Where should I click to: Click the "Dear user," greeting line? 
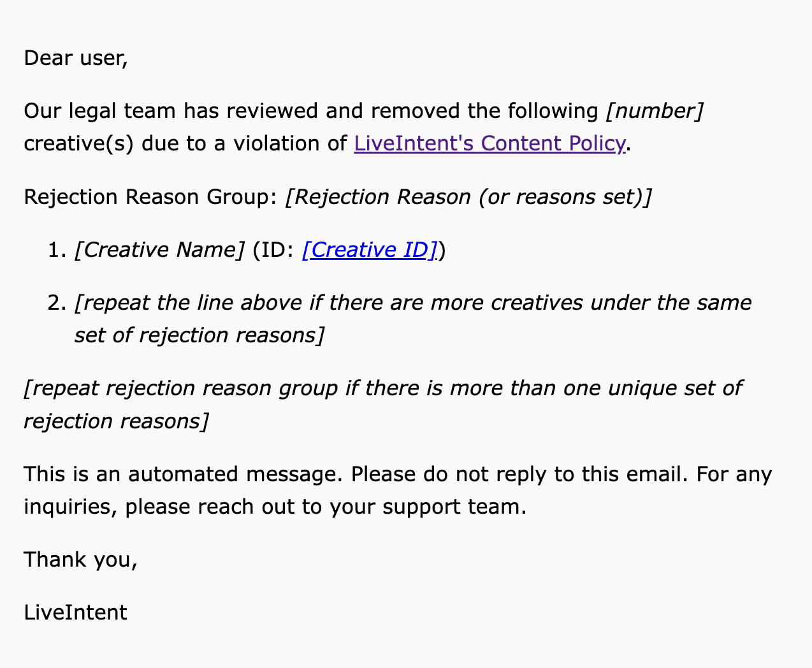pyautogui.click(x=76, y=58)
